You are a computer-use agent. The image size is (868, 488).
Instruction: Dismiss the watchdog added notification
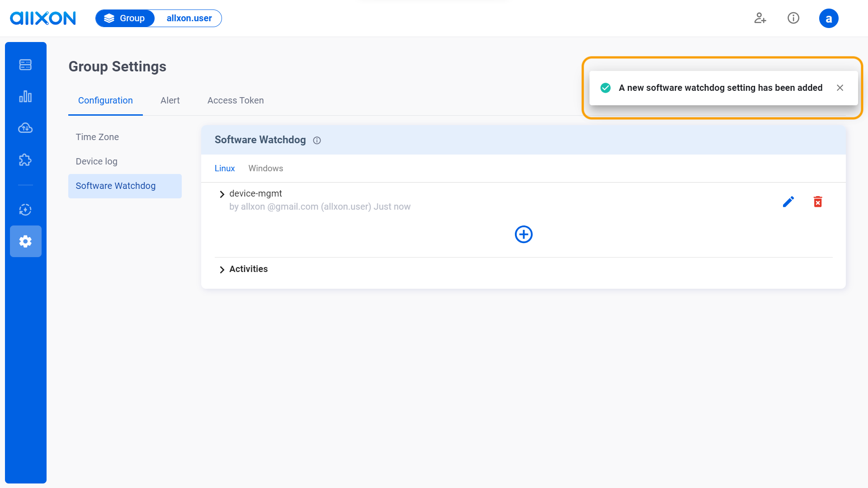coord(840,88)
